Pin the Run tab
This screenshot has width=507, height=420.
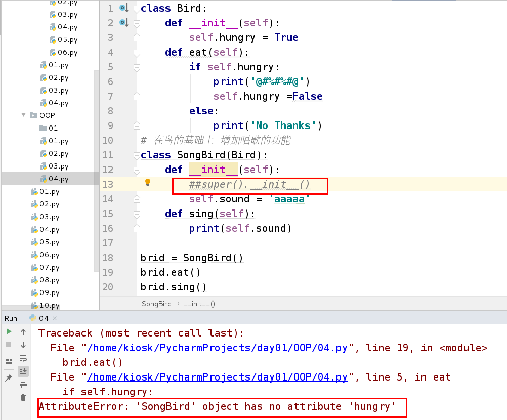click(x=9, y=377)
